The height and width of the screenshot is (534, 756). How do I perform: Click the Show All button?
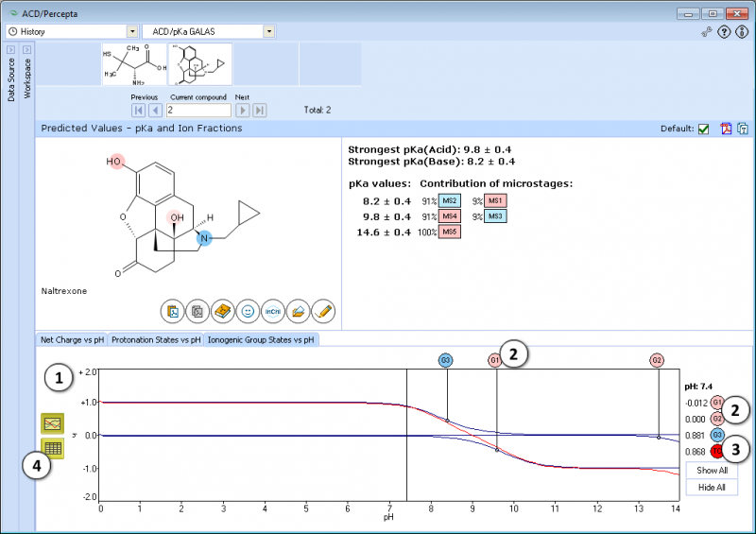(713, 471)
